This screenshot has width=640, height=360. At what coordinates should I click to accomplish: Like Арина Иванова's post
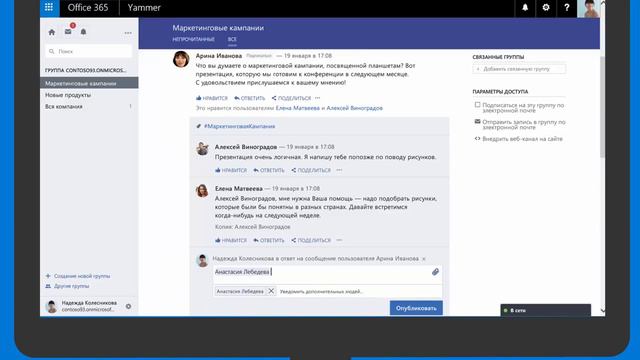[x=212, y=98]
